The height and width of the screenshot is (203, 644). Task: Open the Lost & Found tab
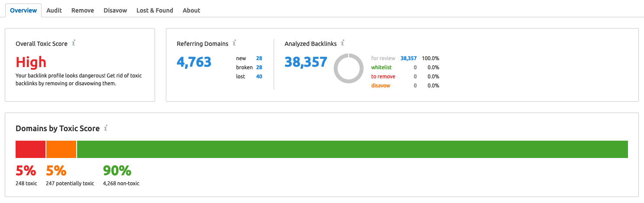[155, 10]
